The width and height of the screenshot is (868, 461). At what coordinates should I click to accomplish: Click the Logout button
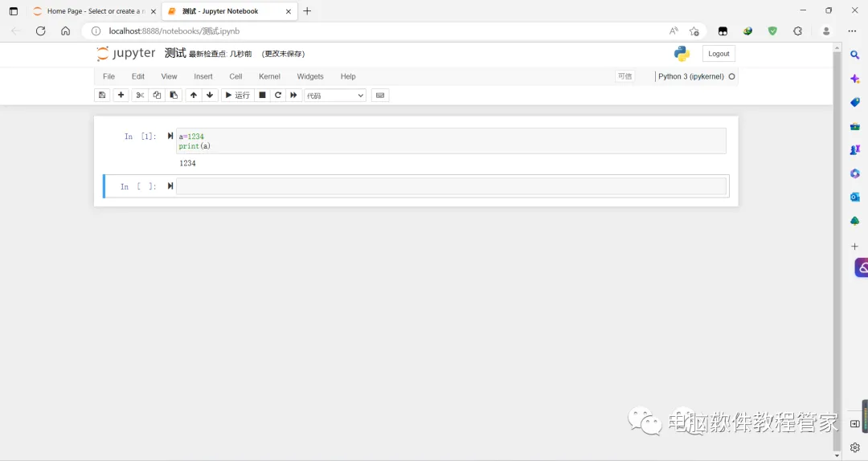719,54
